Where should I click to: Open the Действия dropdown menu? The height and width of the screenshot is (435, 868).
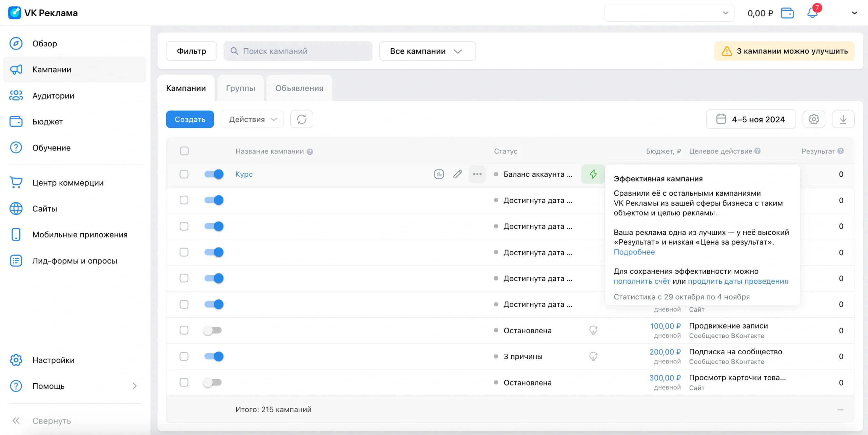click(x=252, y=119)
